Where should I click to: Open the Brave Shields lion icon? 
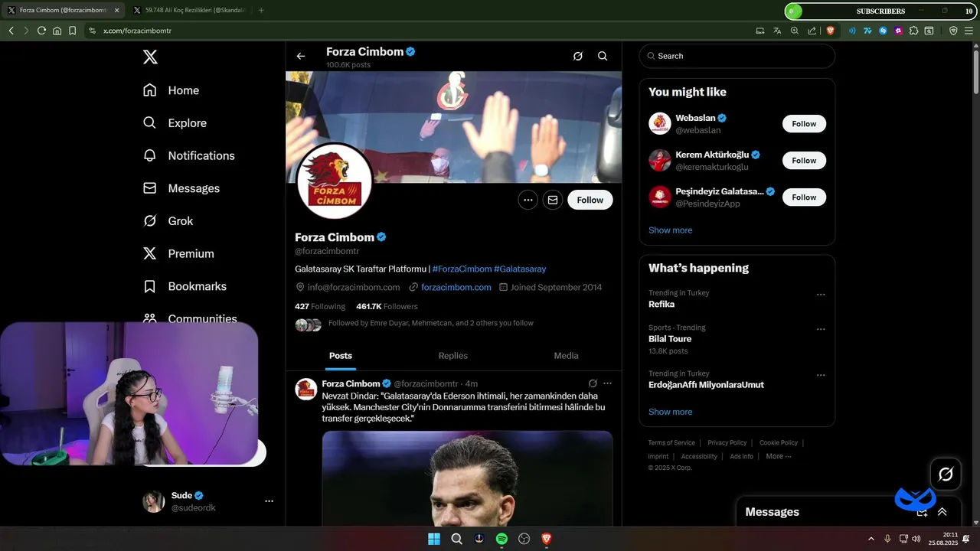[831, 31]
